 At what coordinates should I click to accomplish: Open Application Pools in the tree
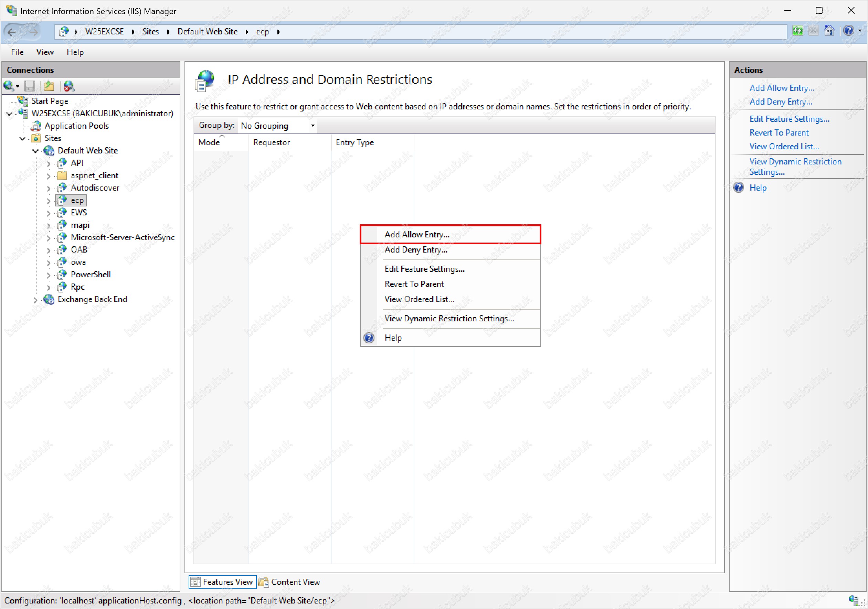(x=77, y=126)
